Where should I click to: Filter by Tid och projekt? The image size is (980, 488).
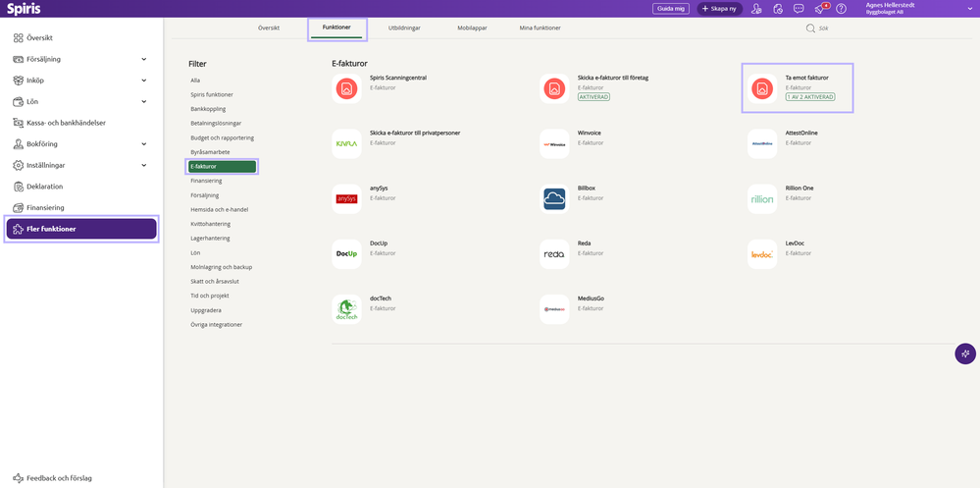[209, 296]
